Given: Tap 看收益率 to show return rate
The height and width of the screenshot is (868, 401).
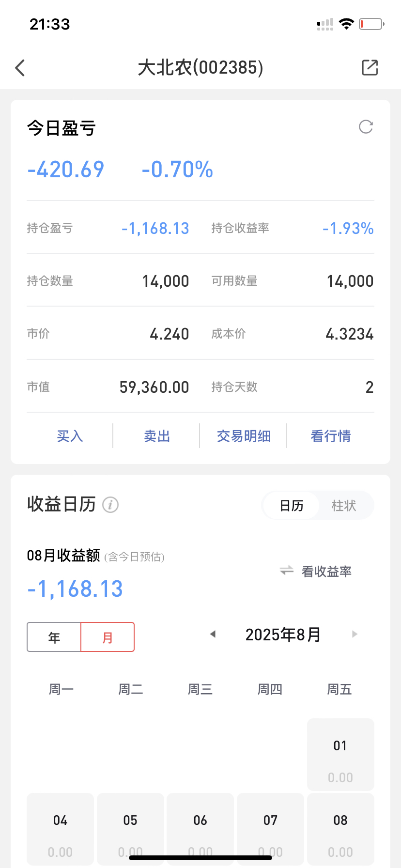Looking at the screenshot, I should tap(326, 572).
